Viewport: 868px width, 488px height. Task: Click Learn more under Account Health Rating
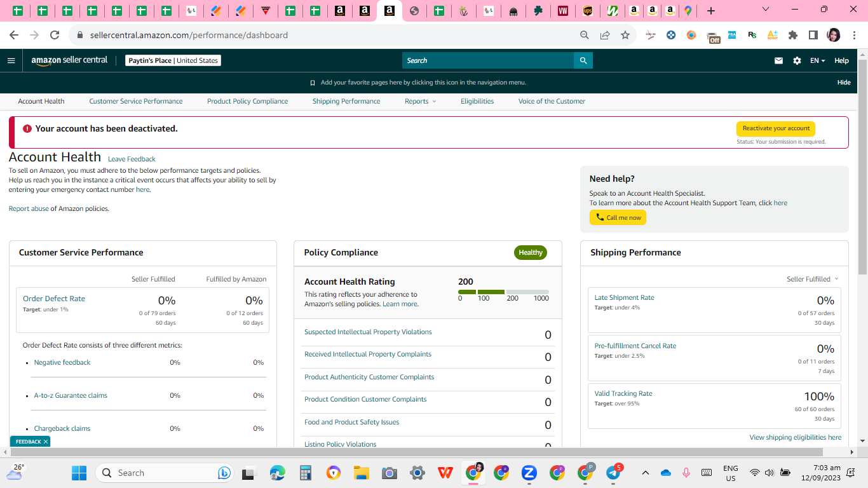400,304
